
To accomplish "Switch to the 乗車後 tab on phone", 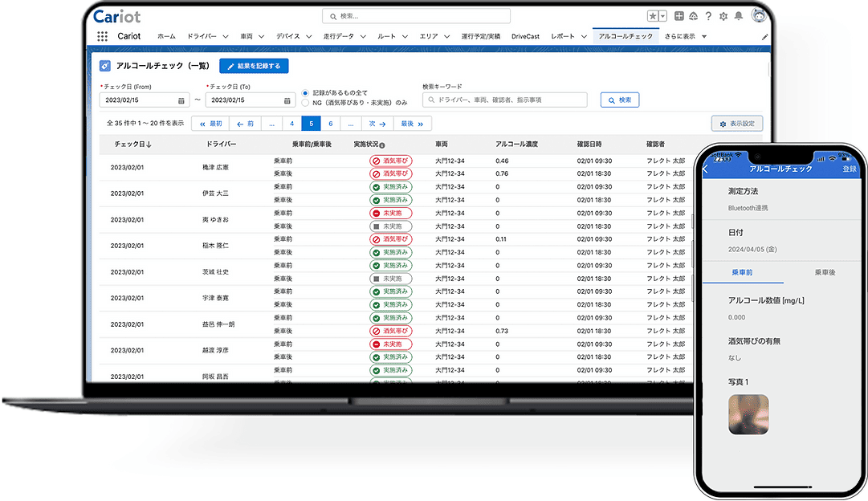I will (x=824, y=273).
